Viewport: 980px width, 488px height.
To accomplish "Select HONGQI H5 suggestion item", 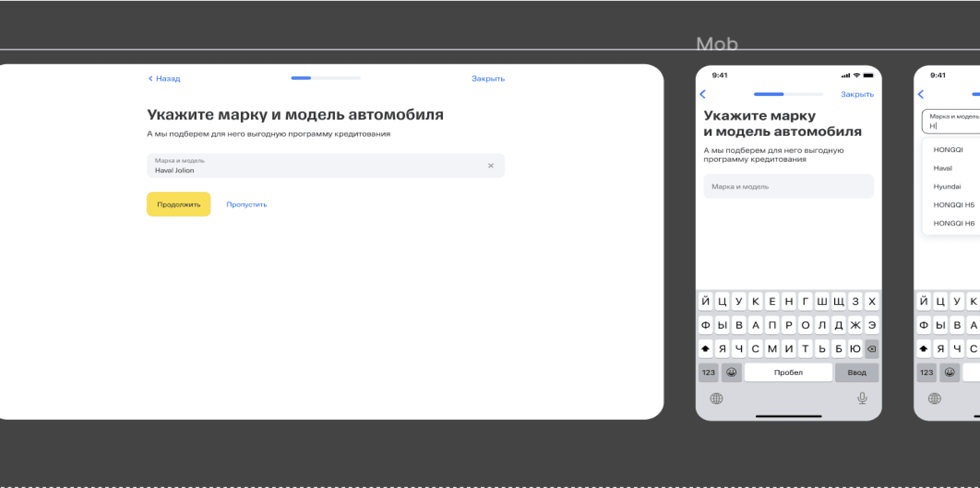I will (x=953, y=205).
